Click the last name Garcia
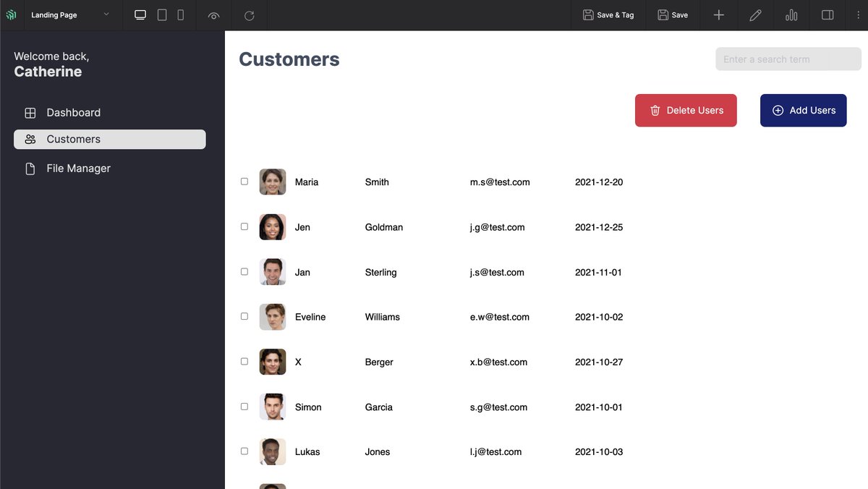868x489 pixels. 379,407
